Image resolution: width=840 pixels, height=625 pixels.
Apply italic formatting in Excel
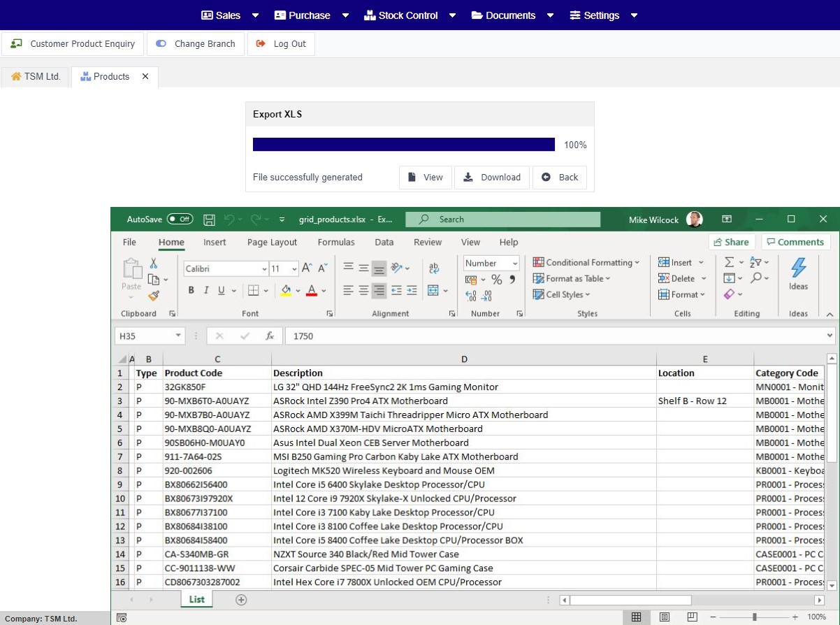tap(206, 291)
